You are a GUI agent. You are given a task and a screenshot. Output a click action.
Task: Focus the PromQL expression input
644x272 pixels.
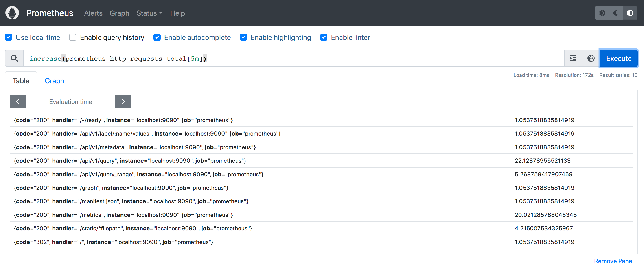tap(294, 58)
